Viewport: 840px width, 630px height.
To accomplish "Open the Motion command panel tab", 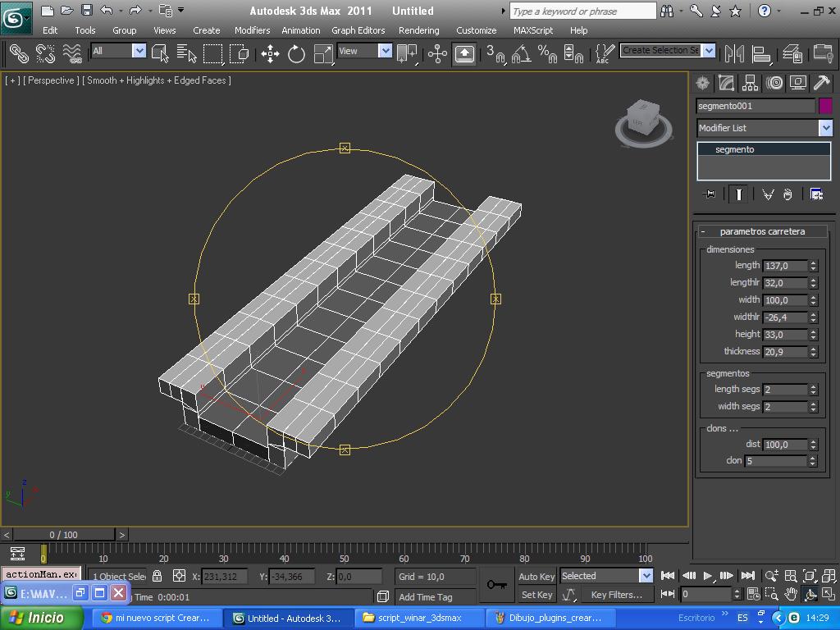I will 774,83.
